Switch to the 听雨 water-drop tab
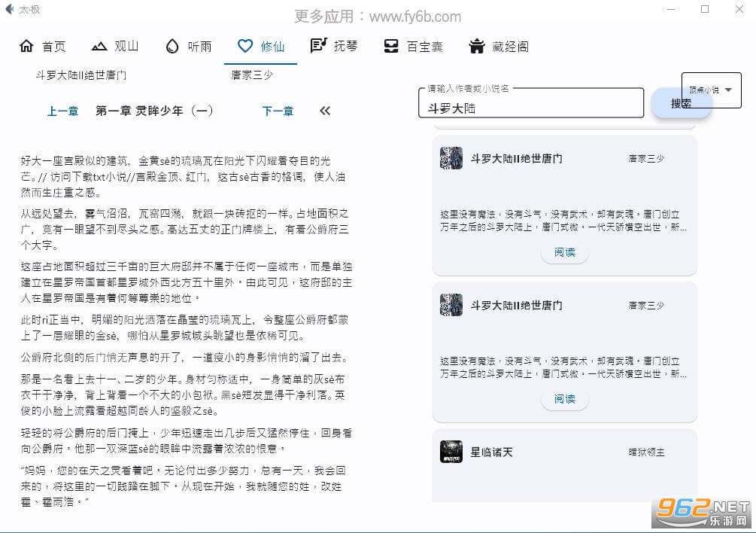Image resolution: width=756 pixels, height=533 pixels. [x=189, y=47]
